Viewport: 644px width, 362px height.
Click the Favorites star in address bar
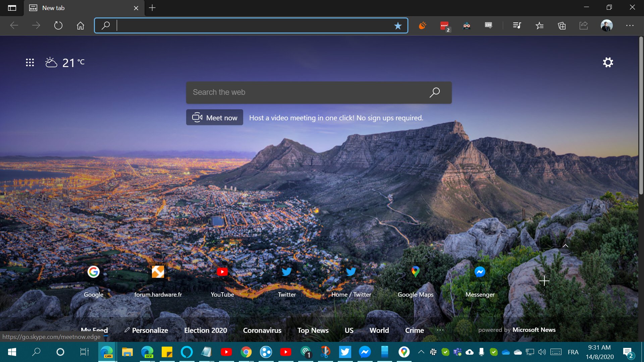coord(398,26)
